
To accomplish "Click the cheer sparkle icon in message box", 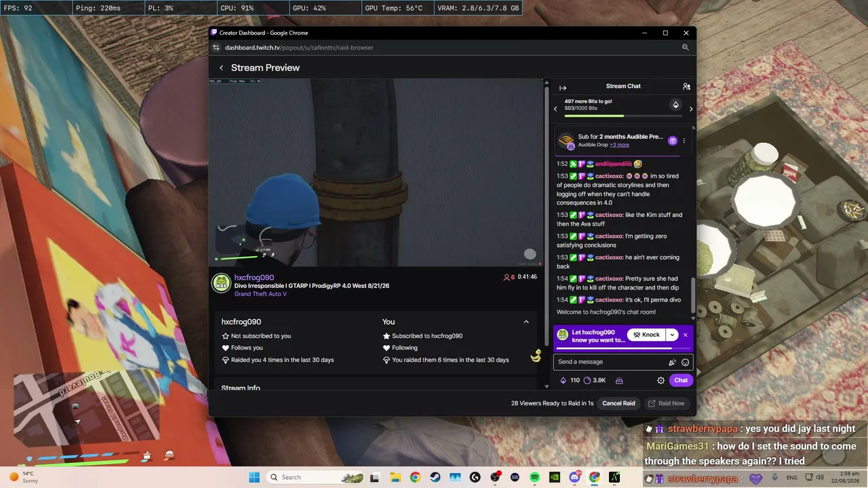I will (x=673, y=362).
